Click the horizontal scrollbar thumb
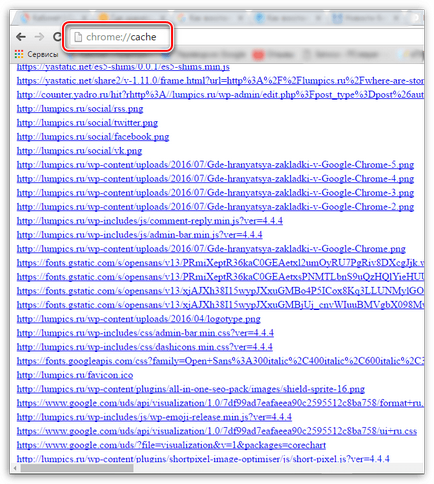This screenshot has width=434, height=484. click(x=77, y=468)
